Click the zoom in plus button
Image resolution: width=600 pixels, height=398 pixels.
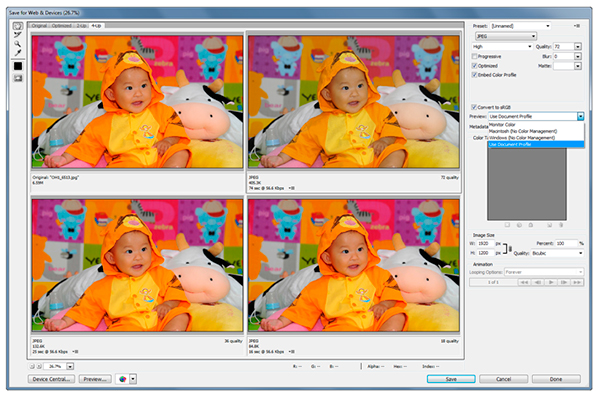click(x=39, y=366)
